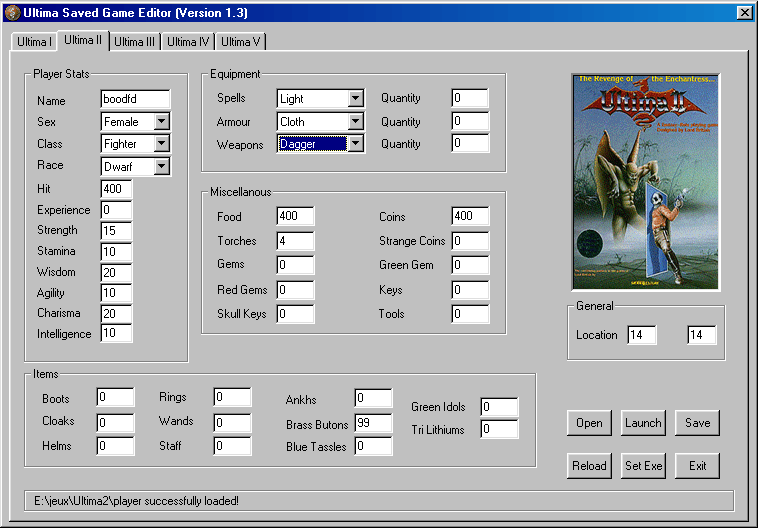The width and height of the screenshot is (758, 528).
Task: Click the Stamina field
Action: pyautogui.click(x=117, y=251)
